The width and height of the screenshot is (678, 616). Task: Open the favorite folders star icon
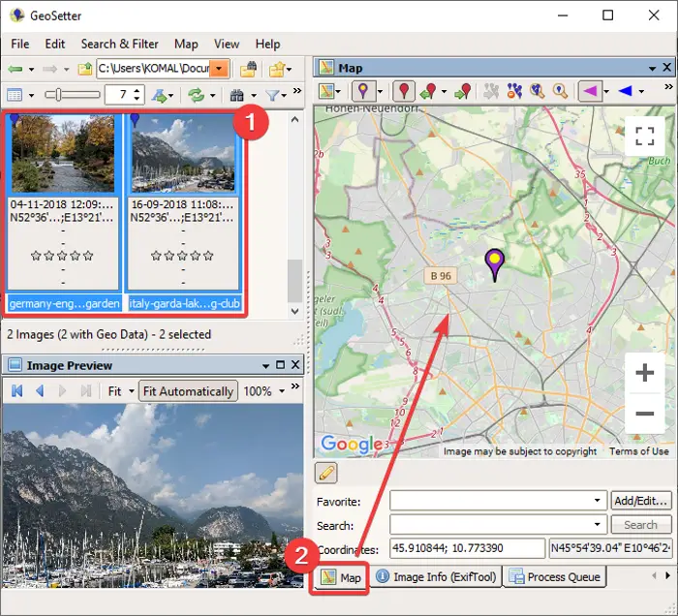[277, 69]
